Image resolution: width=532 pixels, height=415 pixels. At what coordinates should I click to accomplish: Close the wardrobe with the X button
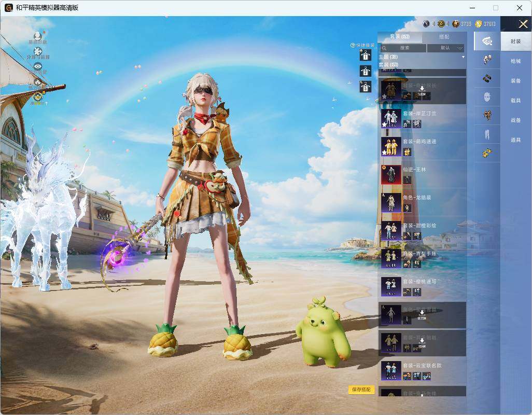pos(523,24)
